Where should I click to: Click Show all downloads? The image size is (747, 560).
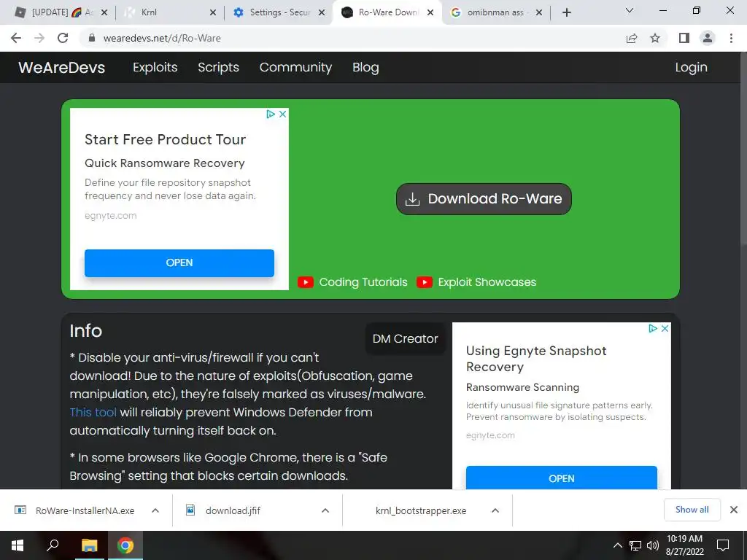point(692,510)
